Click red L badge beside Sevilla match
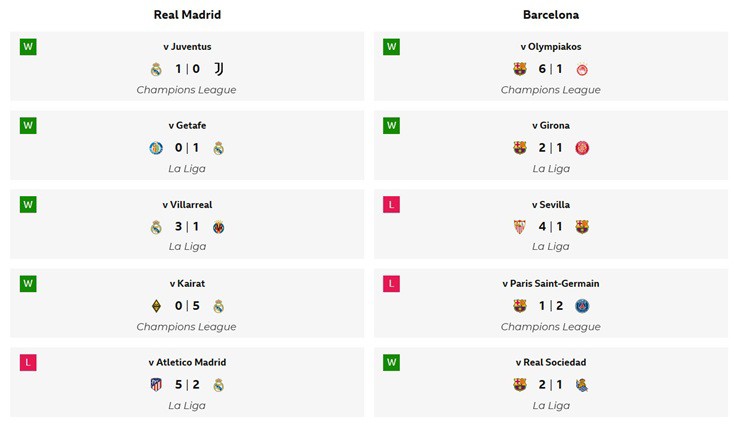 [391, 204]
